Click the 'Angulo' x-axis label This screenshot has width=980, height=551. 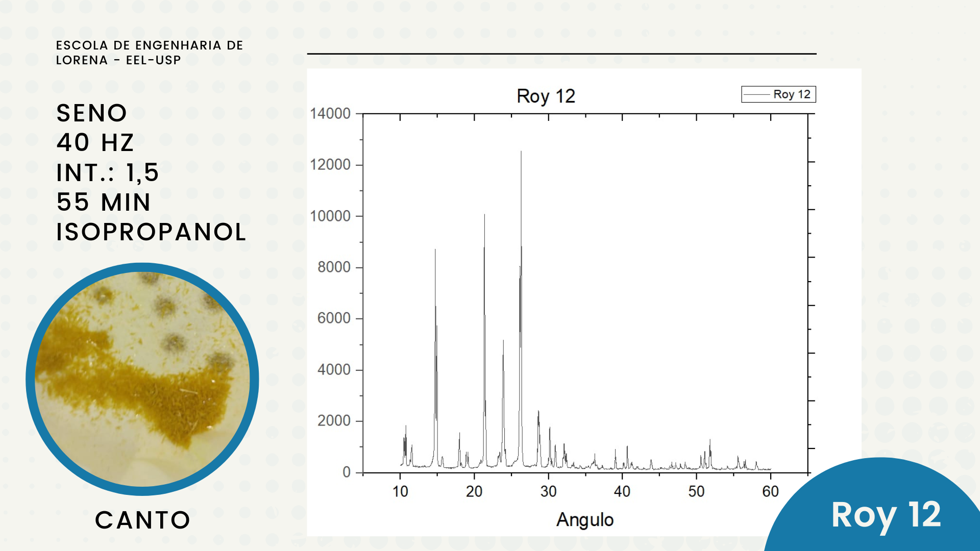point(585,520)
